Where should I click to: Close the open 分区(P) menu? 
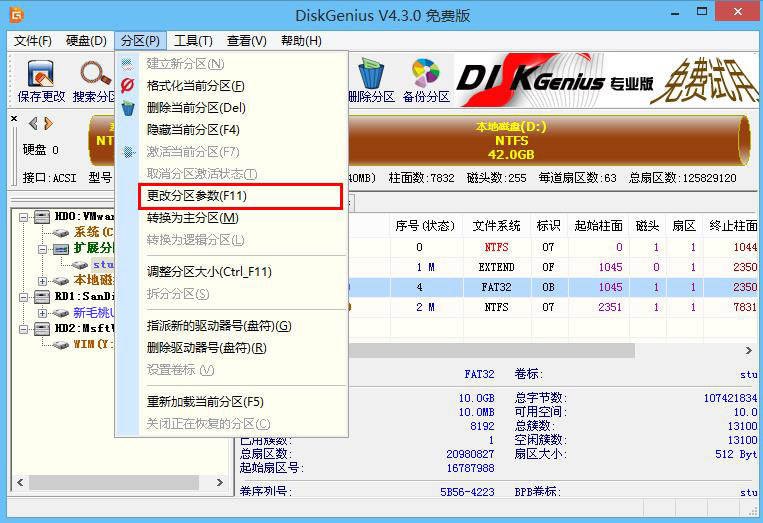141,41
